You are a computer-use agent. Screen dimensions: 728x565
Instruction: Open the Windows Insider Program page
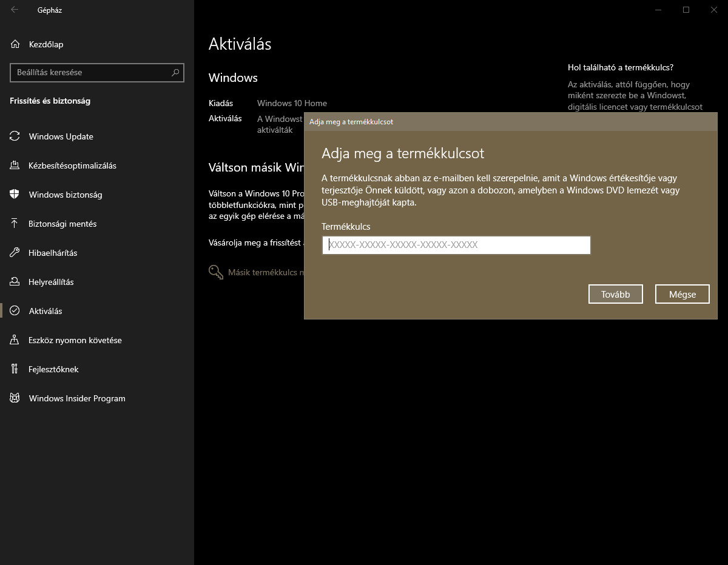coord(97,398)
